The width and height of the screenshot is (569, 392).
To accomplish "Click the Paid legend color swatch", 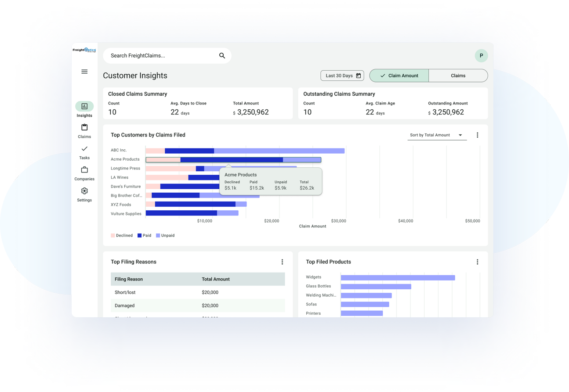I will click(140, 236).
